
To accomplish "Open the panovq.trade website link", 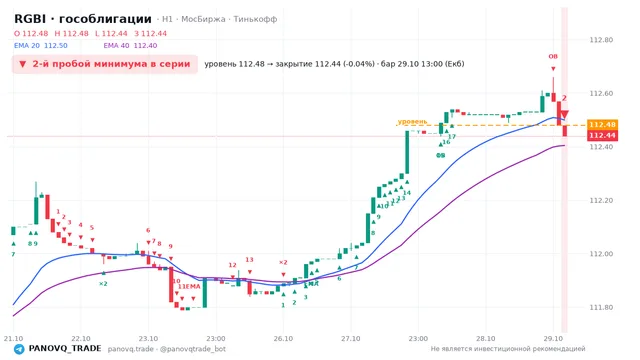I will tap(131, 349).
